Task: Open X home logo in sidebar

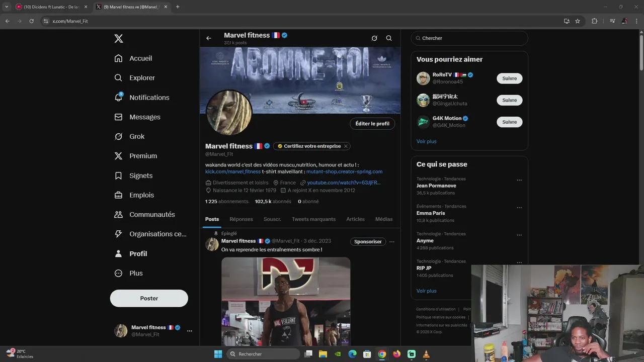Action: coord(119,39)
